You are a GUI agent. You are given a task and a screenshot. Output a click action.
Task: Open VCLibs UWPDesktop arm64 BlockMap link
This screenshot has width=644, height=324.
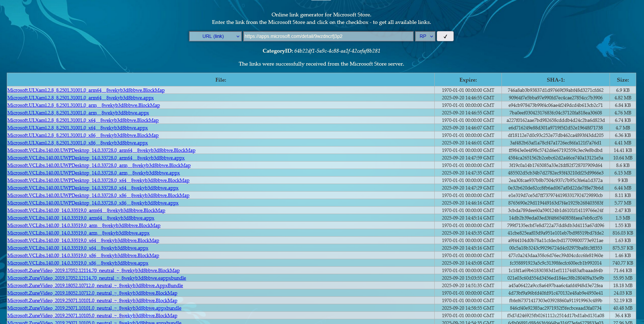[101, 150]
